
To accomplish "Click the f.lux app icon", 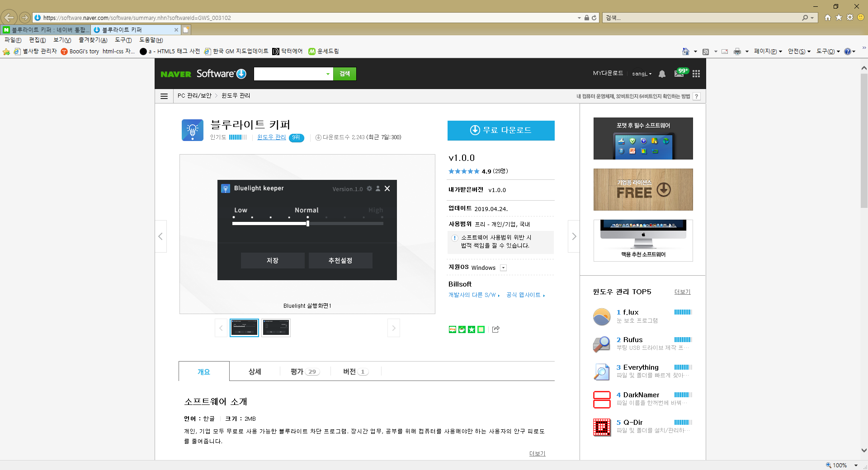I will tap(602, 316).
